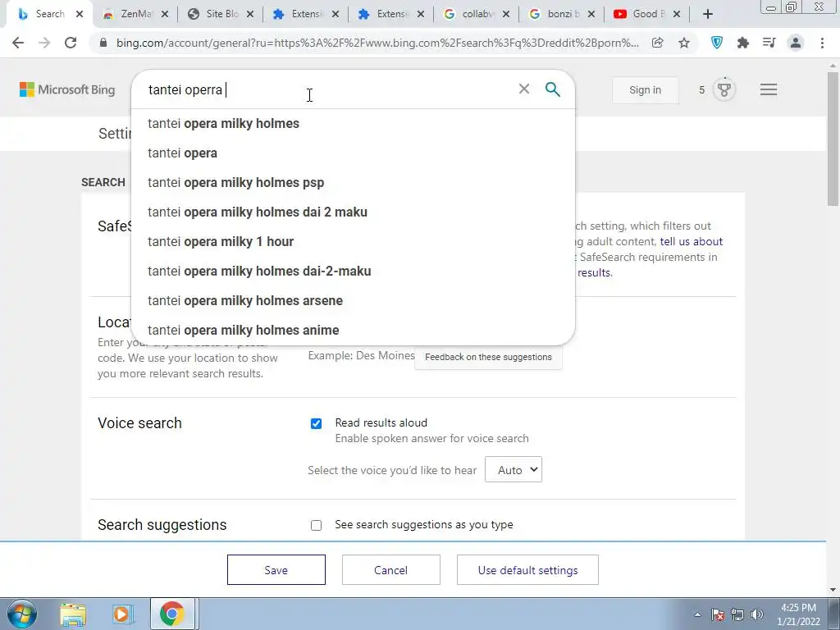Open the Extensions puzzle-piece menu
This screenshot has height=630, width=840.
(743, 43)
